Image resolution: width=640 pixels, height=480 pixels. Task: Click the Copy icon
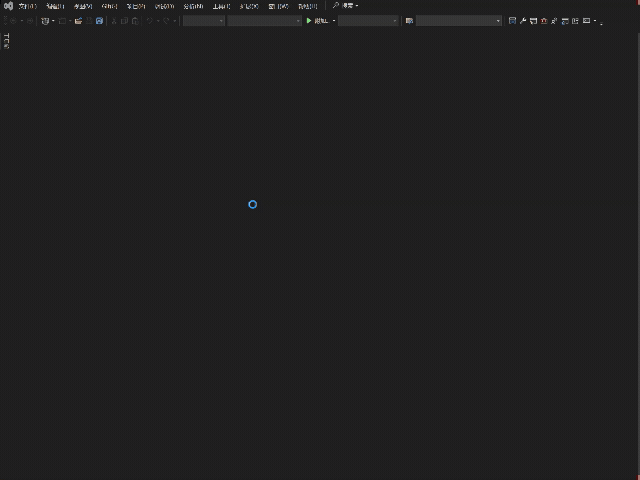124,21
